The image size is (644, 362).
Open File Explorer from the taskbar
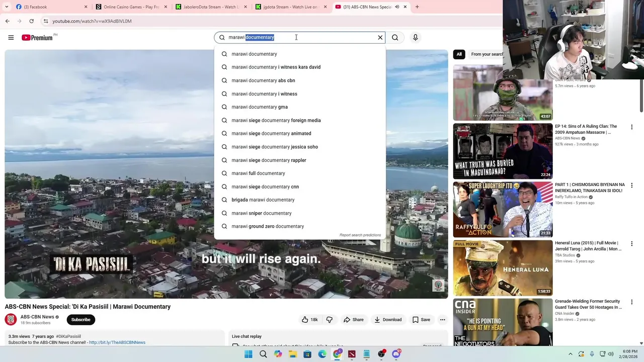click(293, 354)
